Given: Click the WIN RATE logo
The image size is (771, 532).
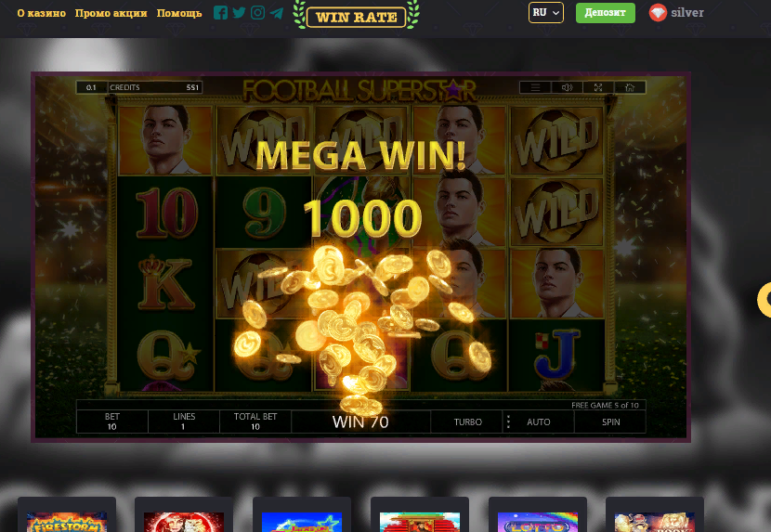Looking at the screenshot, I should tap(356, 17).
